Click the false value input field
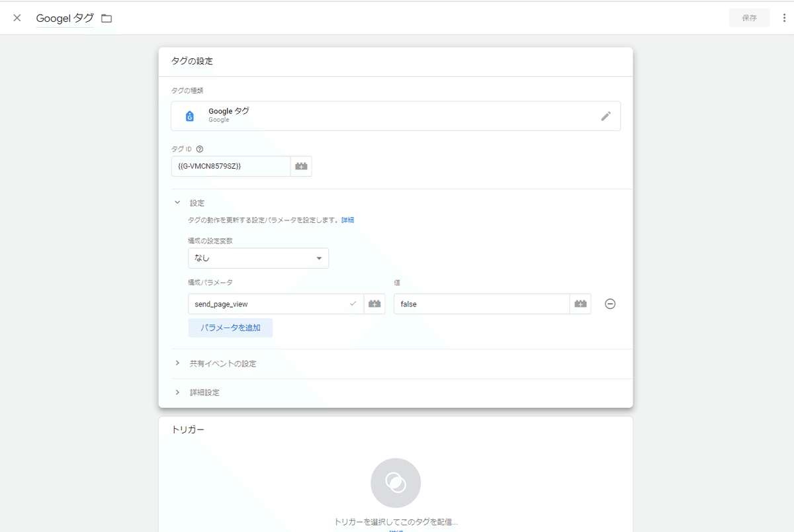Image resolution: width=794 pixels, height=532 pixels. [x=482, y=304]
